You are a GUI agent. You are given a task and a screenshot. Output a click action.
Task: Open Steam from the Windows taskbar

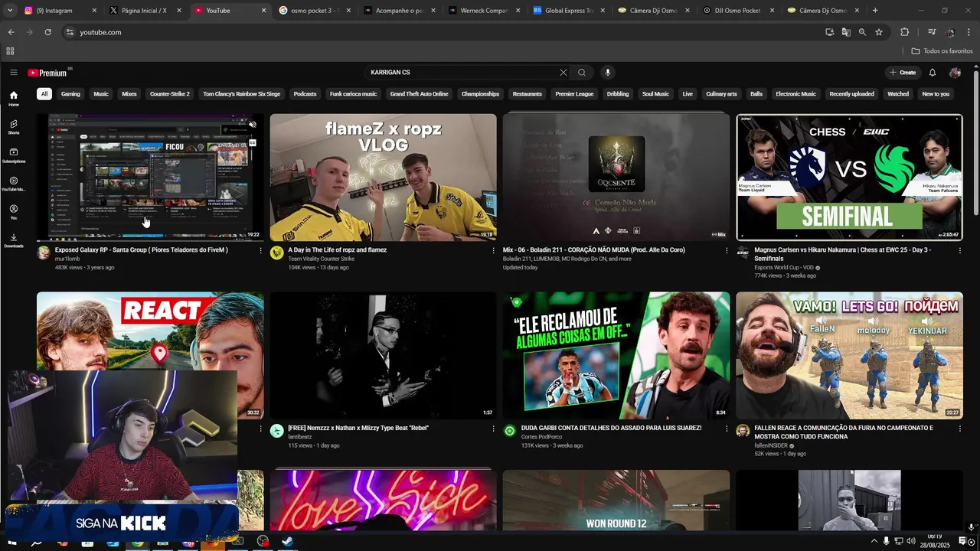click(x=287, y=542)
